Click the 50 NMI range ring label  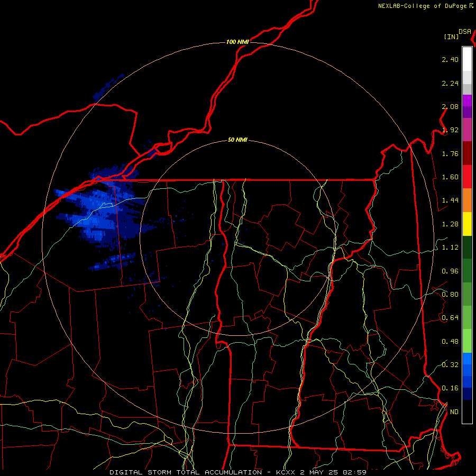tap(237, 140)
